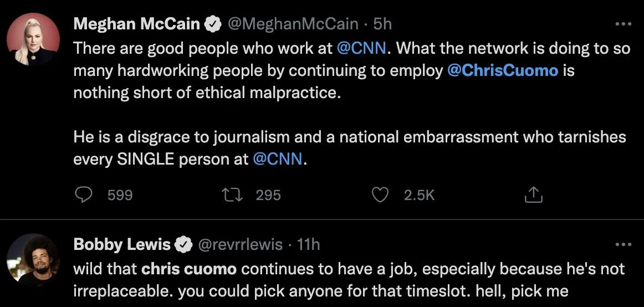Reply to Meghan McCain's tweet

click(x=83, y=195)
